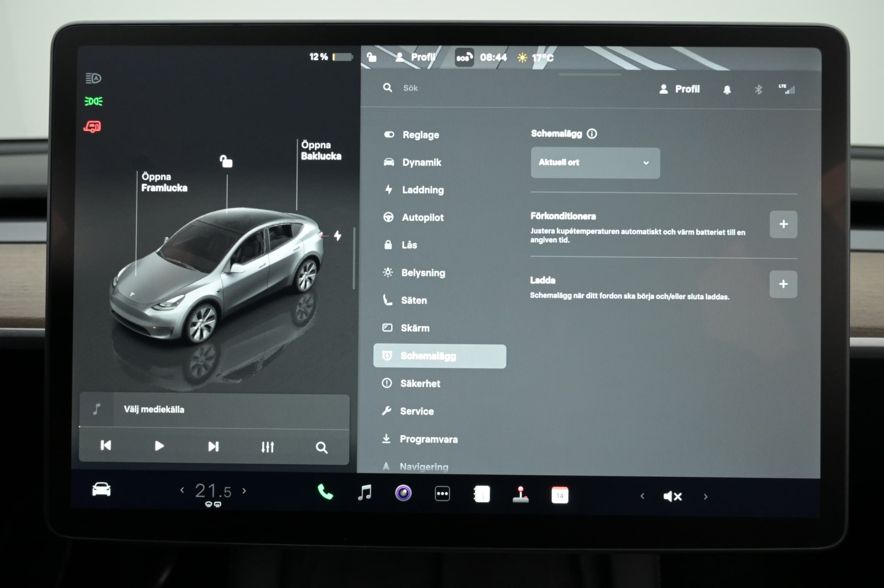Tap the charge port lightning icon by car
The height and width of the screenshot is (588, 884).
coord(338,236)
